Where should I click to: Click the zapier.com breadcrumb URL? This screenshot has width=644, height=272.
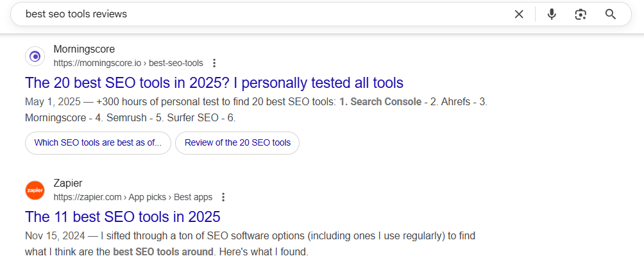[133, 197]
